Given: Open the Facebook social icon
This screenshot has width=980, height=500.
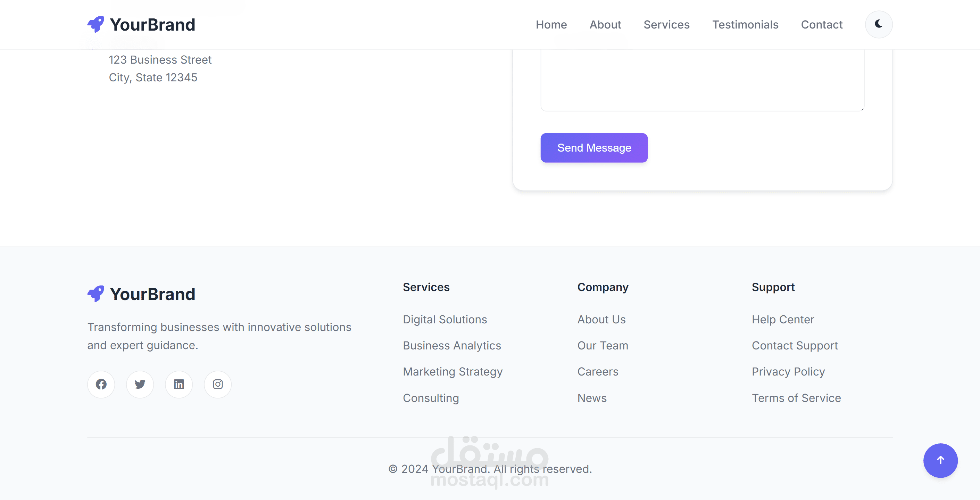Looking at the screenshot, I should point(101,384).
